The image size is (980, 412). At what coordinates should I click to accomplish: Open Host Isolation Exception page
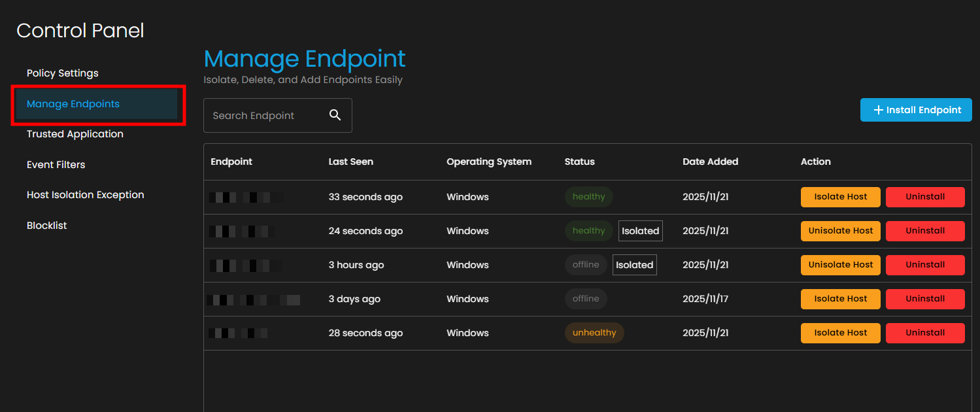point(86,195)
